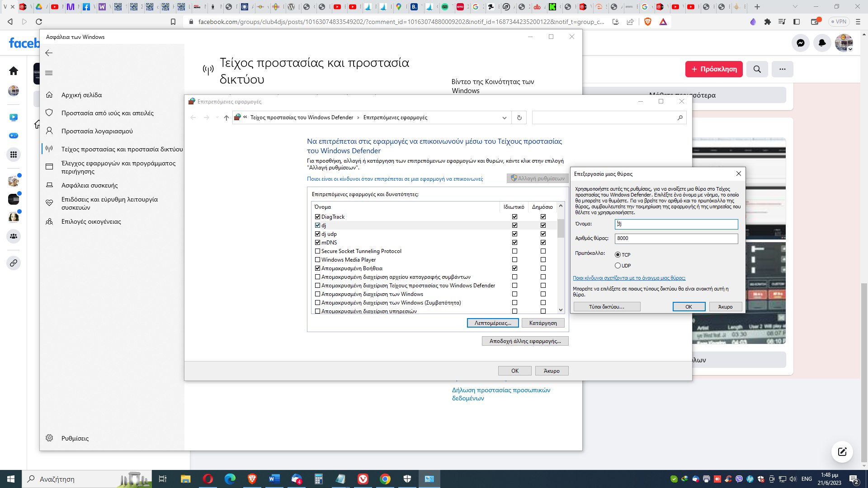
Task: Enable Windows Media Player checkbox
Action: point(317,260)
